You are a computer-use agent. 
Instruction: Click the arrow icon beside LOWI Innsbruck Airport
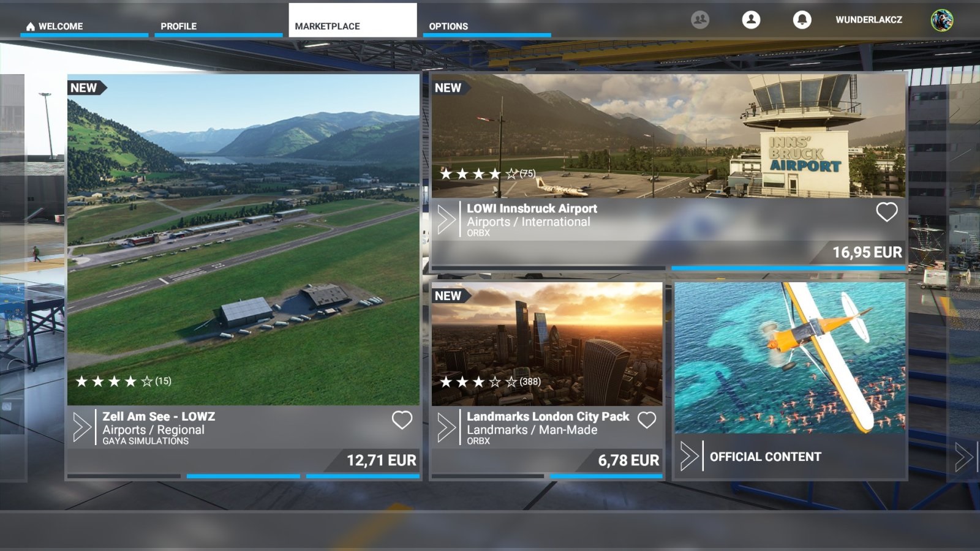pos(447,219)
